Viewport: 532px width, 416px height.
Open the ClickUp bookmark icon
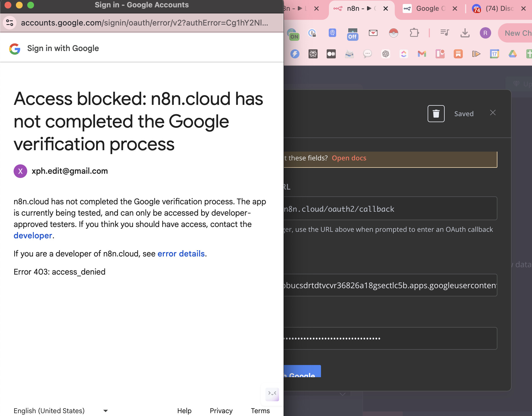(404, 54)
